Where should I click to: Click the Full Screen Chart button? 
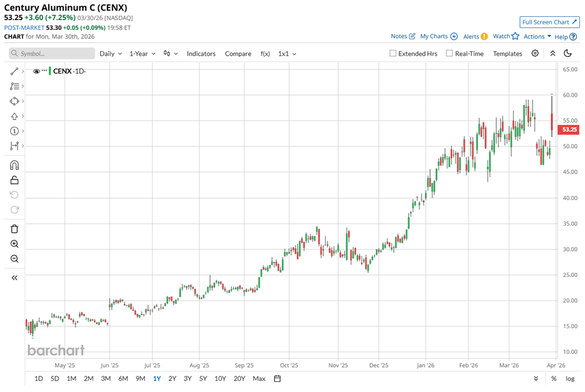549,23
